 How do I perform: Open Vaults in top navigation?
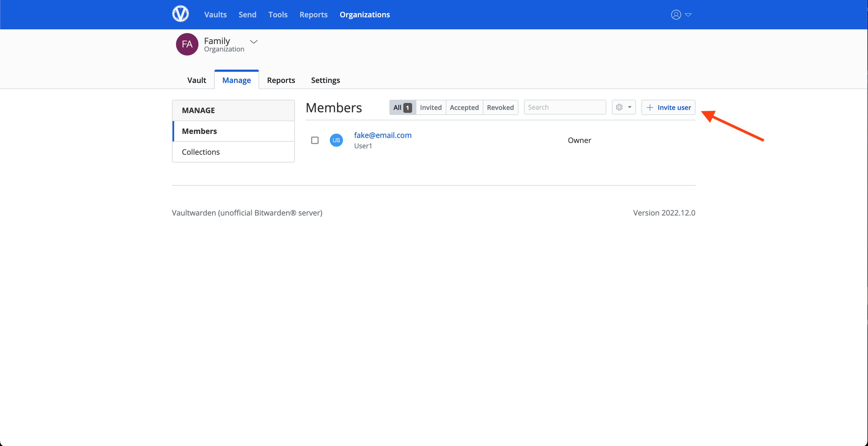coord(215,14)
